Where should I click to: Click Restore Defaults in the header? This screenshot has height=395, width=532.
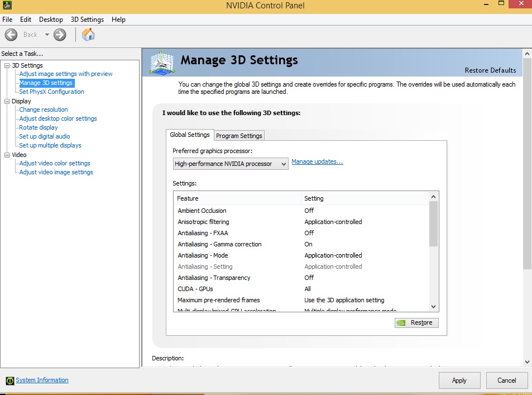[x=490, y=70]
